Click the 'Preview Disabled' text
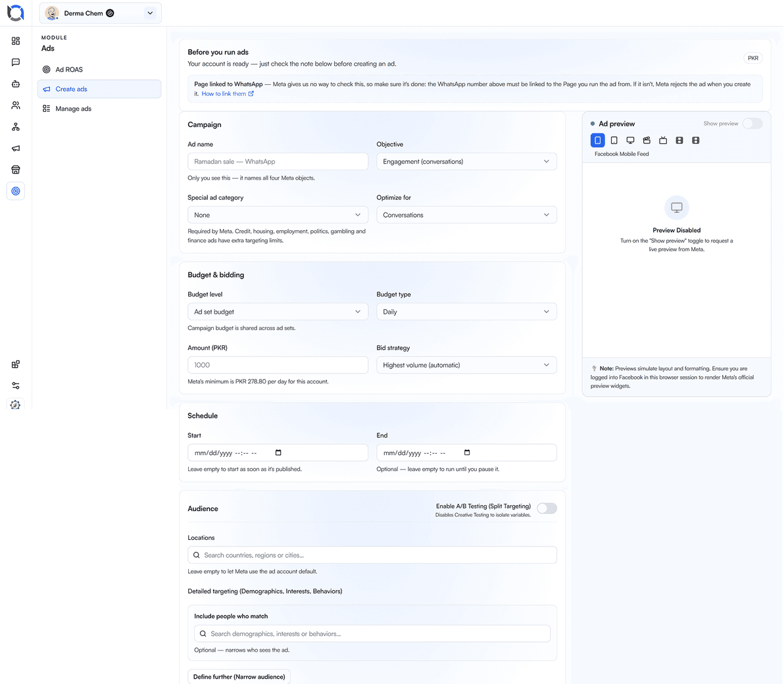This screenshot has height=684, width=784. (x=677, y=230)
